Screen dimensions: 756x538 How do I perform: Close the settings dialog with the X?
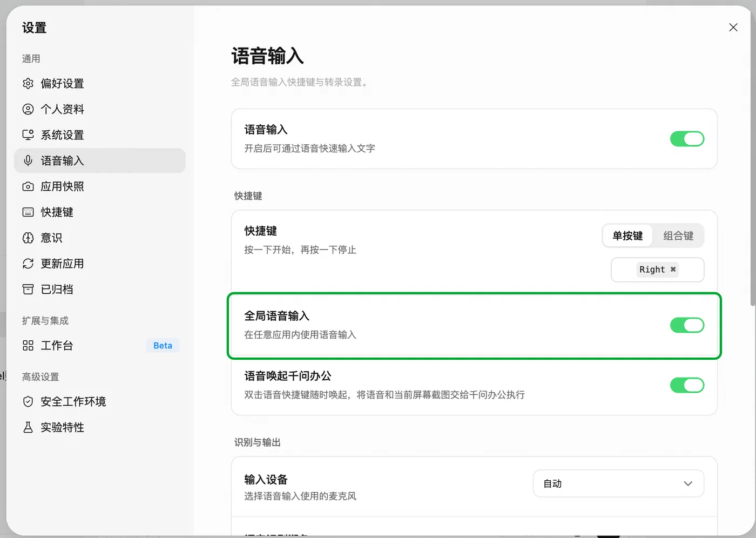tap(733, 28)
